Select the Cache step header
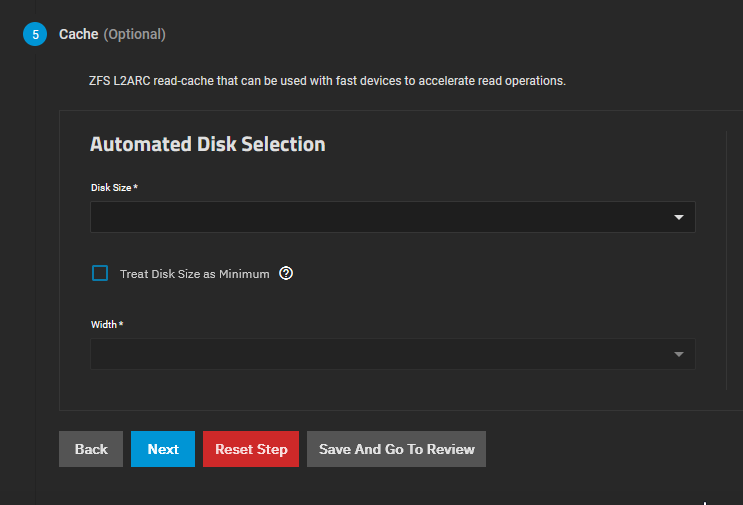Image resolution: width=743 pixels, height=505 pixels. (79, 34)
